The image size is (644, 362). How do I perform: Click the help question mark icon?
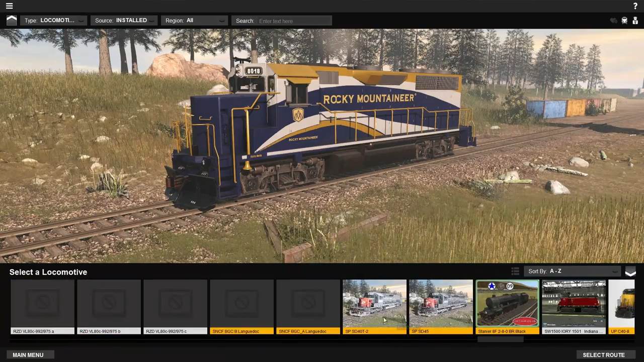[x=635, y=6]
